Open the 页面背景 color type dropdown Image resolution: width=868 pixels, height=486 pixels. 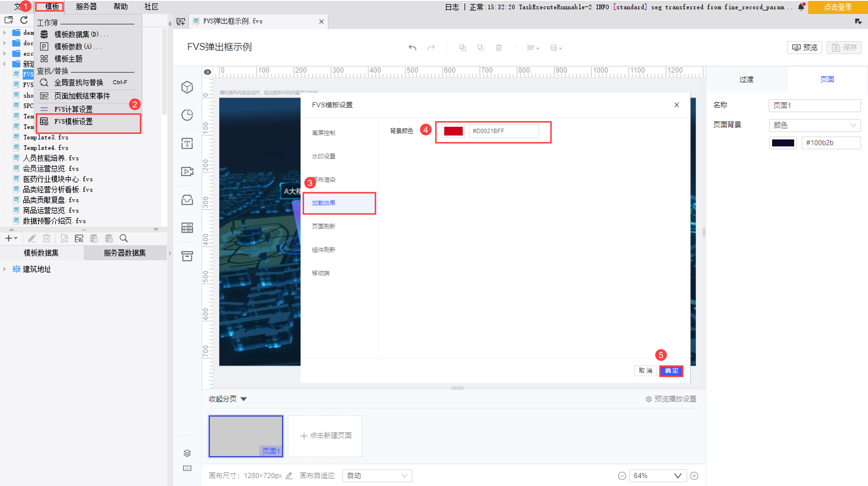(815, 125)
